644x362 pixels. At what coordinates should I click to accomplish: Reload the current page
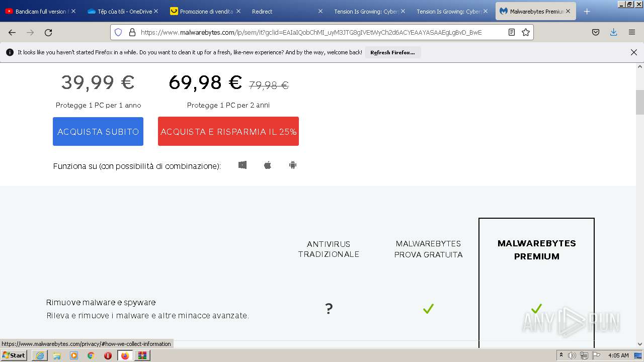pyautogui.click(x=48, y=32)
